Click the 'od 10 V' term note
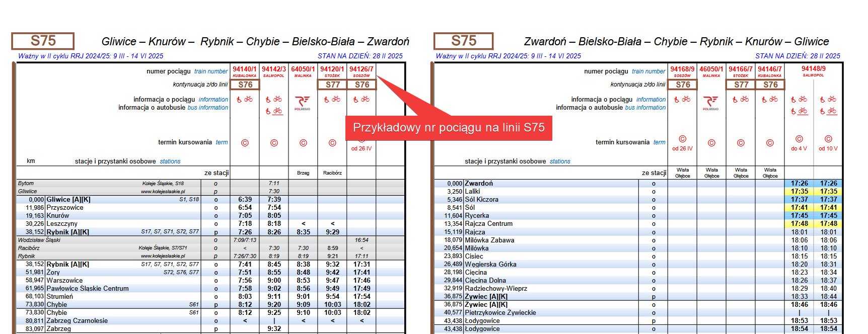 tap(828, 149)
